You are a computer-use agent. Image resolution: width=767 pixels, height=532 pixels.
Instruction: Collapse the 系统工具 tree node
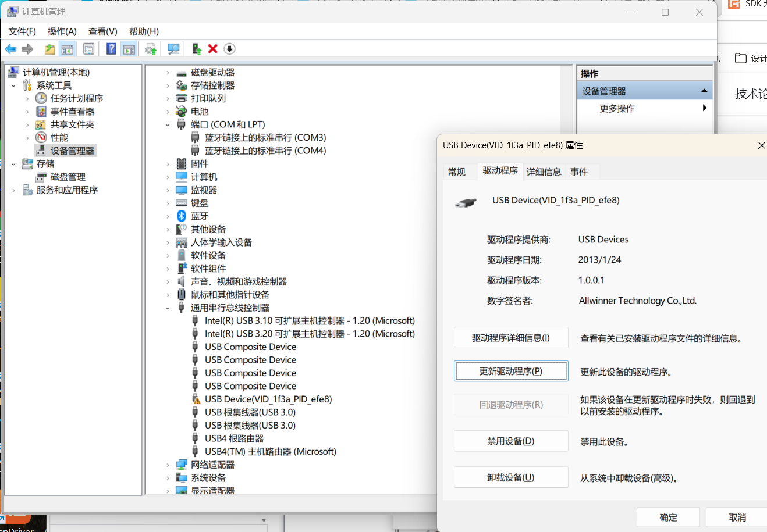point(13,85)
